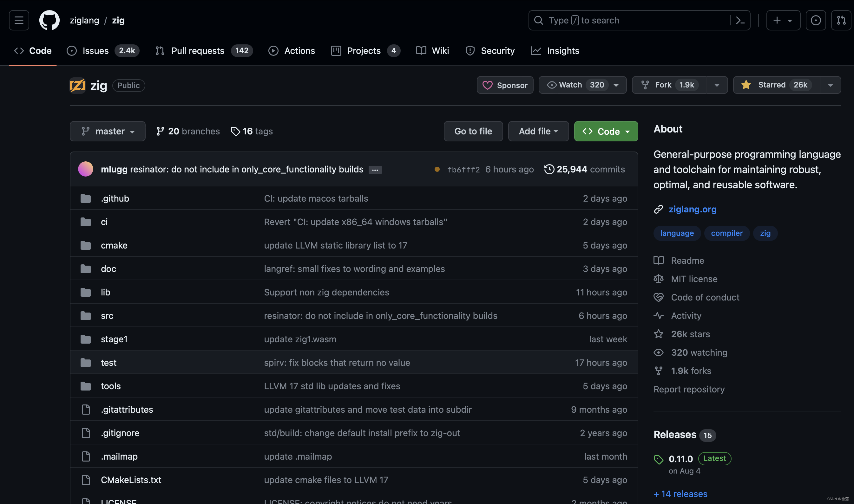Open the Wiki tab
The image size is (854, 504).
click(433, 51)
